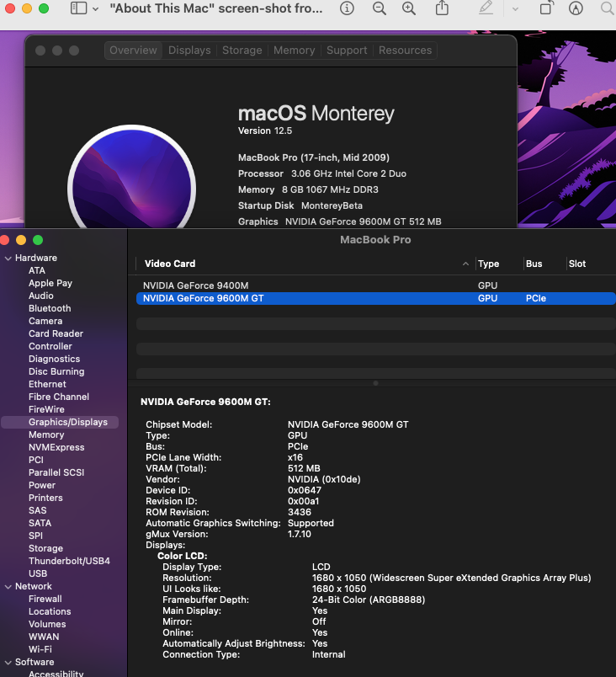Screen dimensions: 616x677
Task: Collapse the Hardware tree section
Action: click(8, 259)
